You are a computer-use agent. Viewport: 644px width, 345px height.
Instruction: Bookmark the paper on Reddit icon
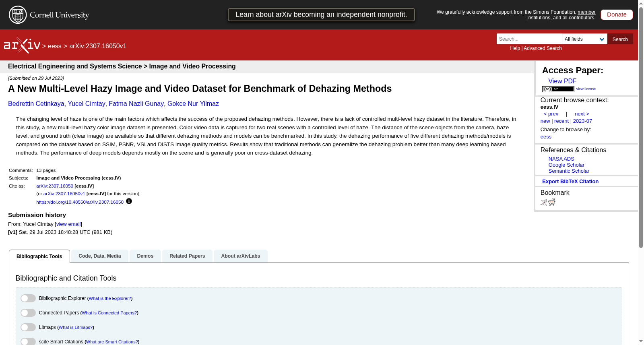(x=552, y=202)
